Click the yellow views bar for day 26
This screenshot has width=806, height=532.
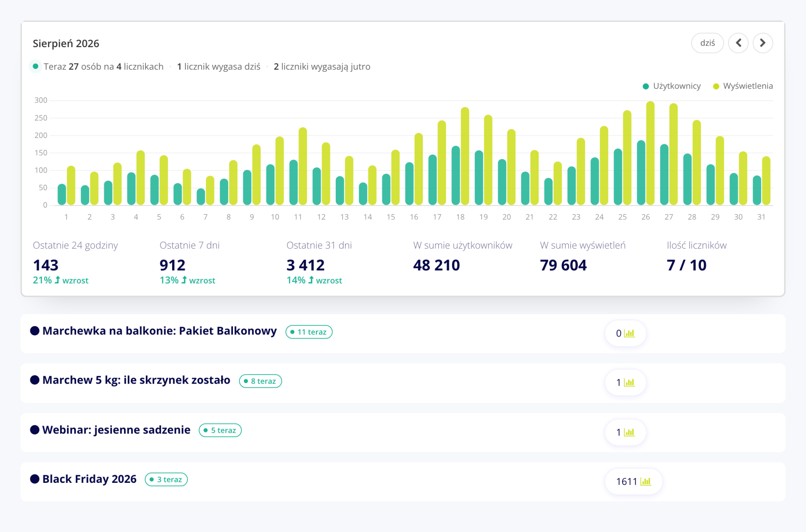[x=650, y=153]
